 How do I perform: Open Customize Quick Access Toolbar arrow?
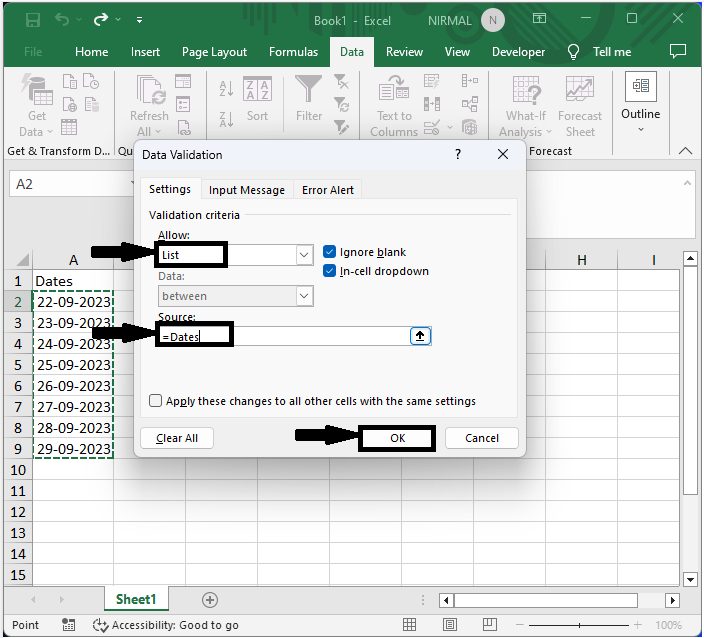pos(139,20)
